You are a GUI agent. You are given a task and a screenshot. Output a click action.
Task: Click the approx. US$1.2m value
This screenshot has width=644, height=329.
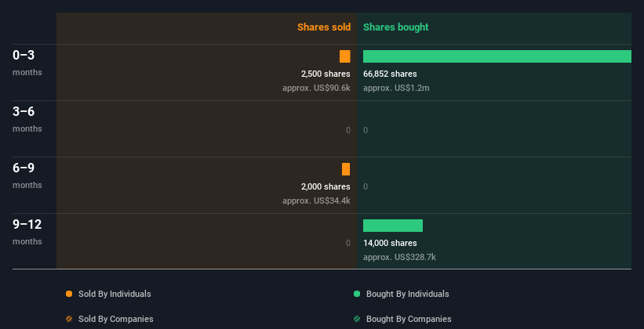pos(396,88)
